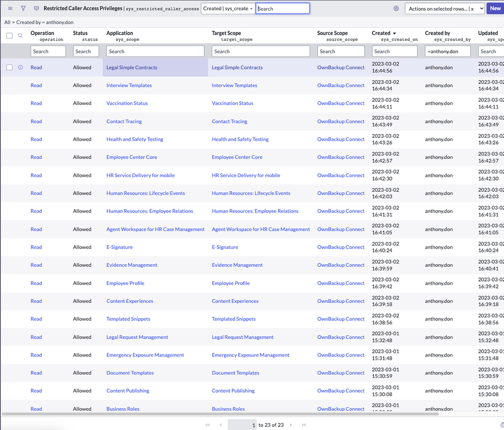Click the New button
Screen dimensions: 504x430
(494, 8)
